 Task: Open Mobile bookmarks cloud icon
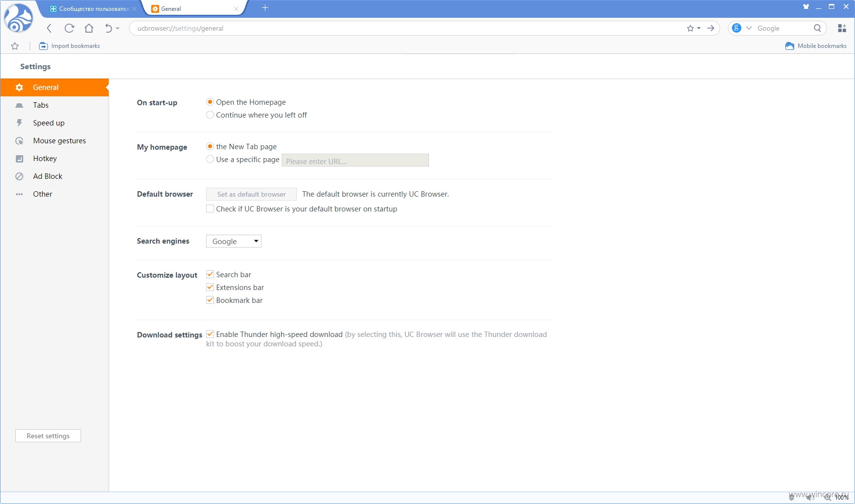[x=790, y=46]
